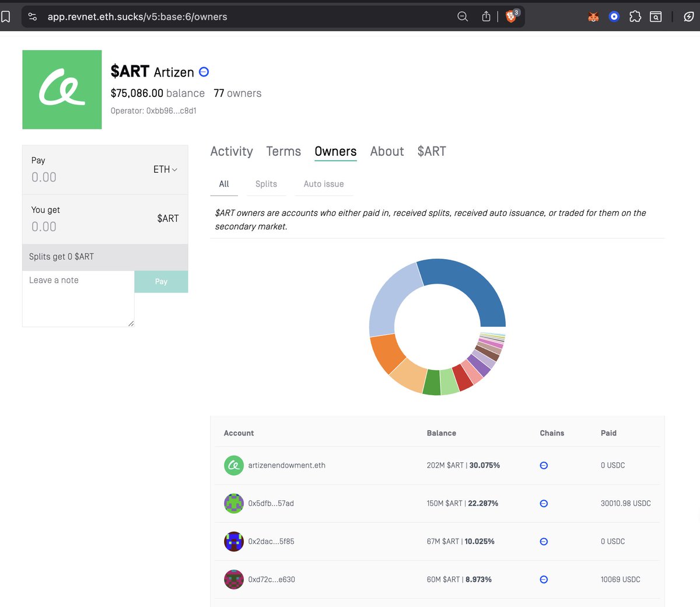Click the 0x5dfb...57ad account address
This screenshot has height=607, width=700.
pos(271,503)
